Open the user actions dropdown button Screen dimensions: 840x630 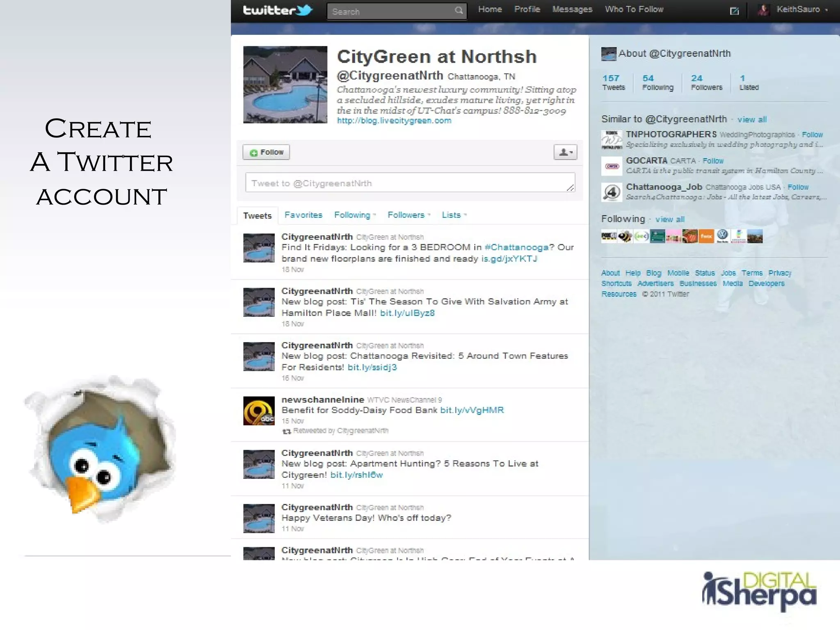tap(565, 152)
